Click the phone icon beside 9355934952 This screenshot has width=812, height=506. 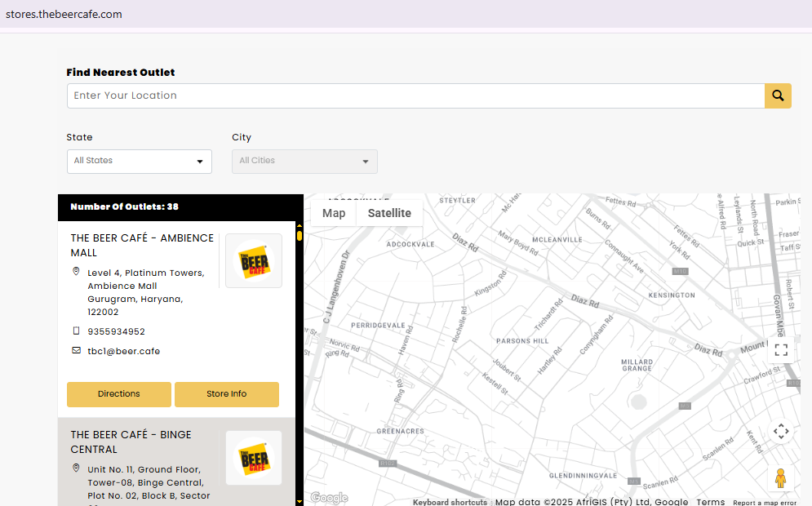tap(76, 331)
